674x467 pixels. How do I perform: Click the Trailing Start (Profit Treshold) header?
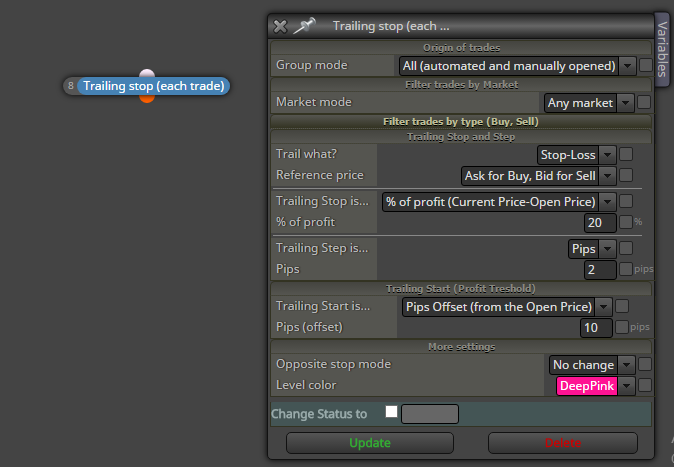point(461,289)
